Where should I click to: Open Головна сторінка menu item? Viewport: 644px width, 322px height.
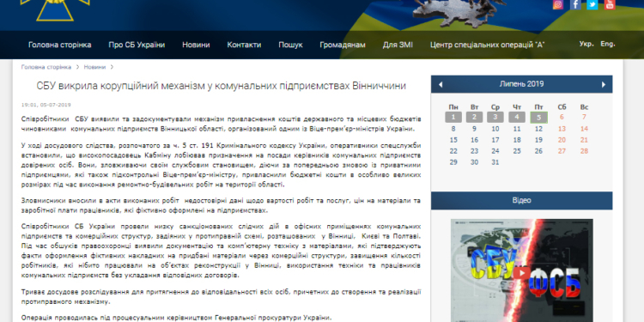[60, 45]
